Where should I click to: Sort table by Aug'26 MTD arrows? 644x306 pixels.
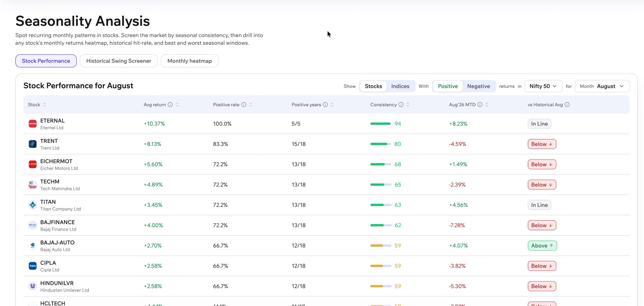tap(487, 104)
